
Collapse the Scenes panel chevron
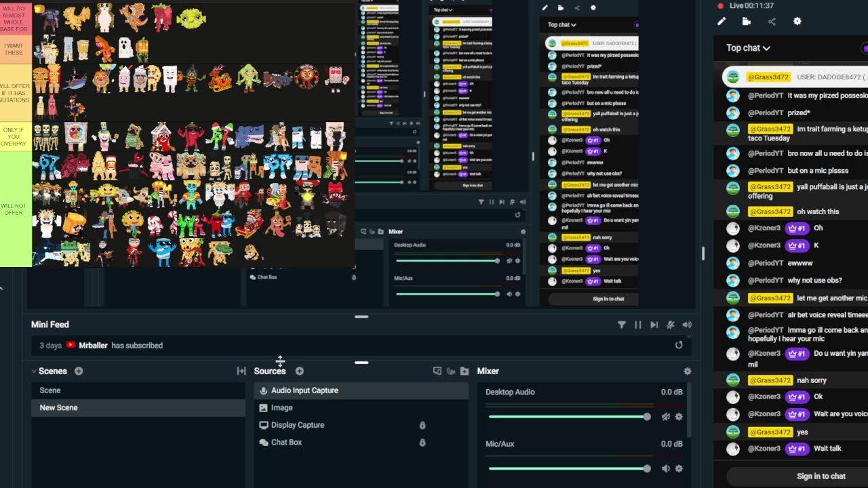coord(34,371)
